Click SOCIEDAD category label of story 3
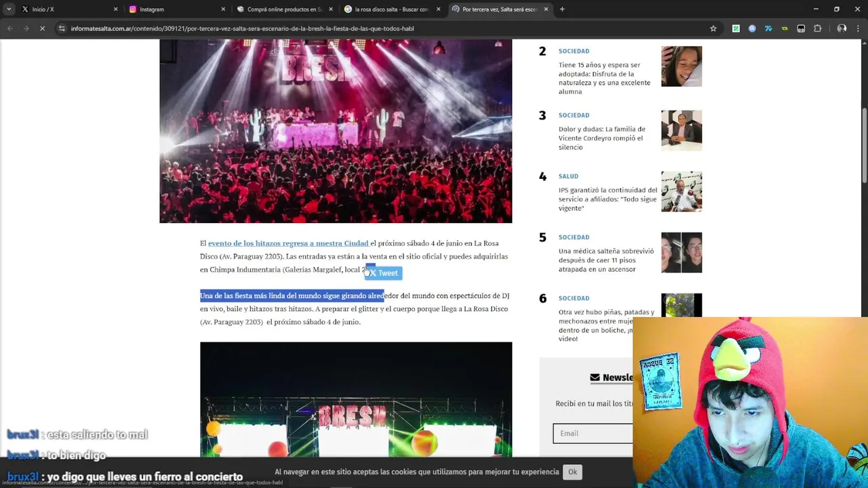The width and height of the screenshot is (868, 488). coord(574,115)
